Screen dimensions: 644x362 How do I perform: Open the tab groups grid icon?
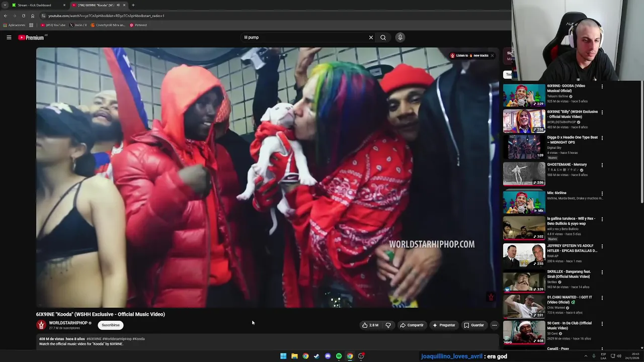tap(31, 25)
